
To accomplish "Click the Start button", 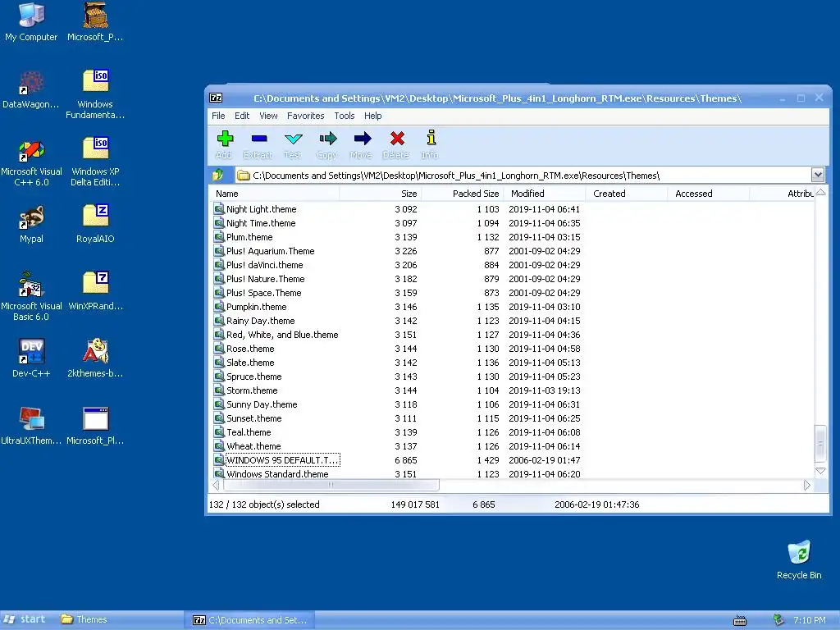I will point(25,619).
